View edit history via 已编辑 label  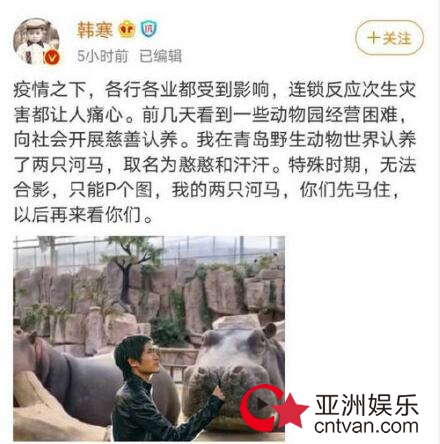[x=160, y=56]
